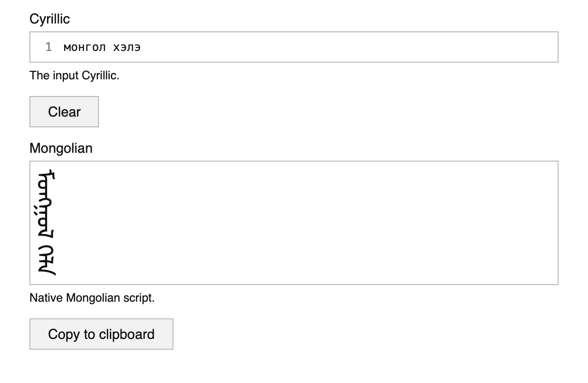
Task: Click inside the Mongolian output box
Action: point(294,223)
